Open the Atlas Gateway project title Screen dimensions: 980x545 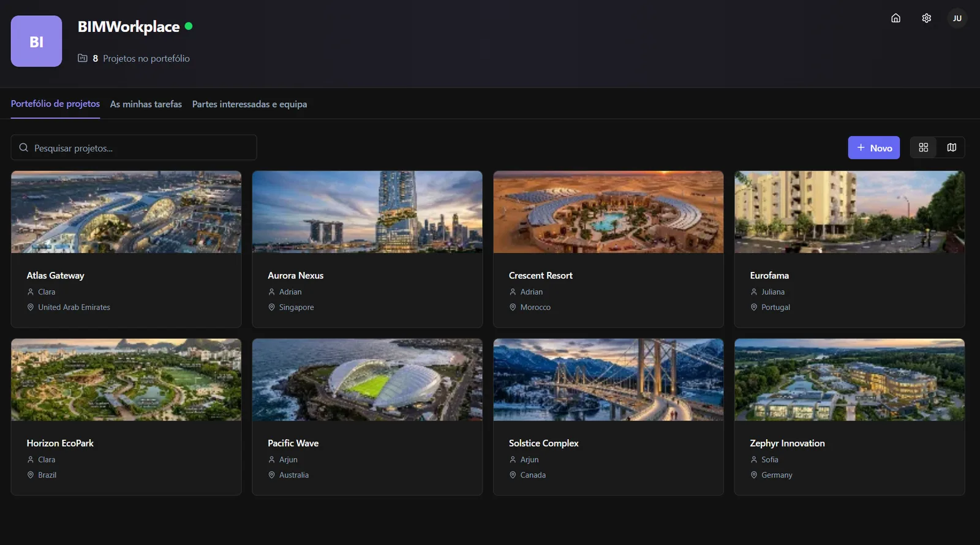[56, 276]
